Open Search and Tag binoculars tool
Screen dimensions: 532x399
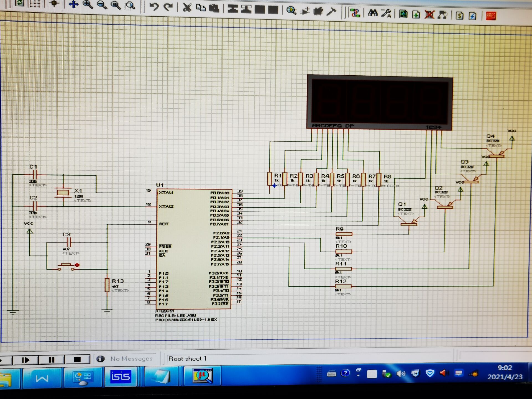tap(373, 13)
